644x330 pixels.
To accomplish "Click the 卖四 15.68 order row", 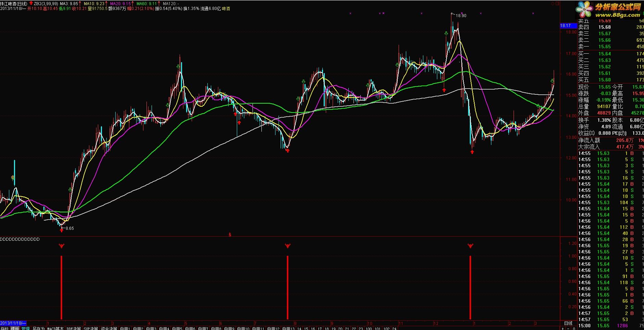I will [x=611, y=27].
